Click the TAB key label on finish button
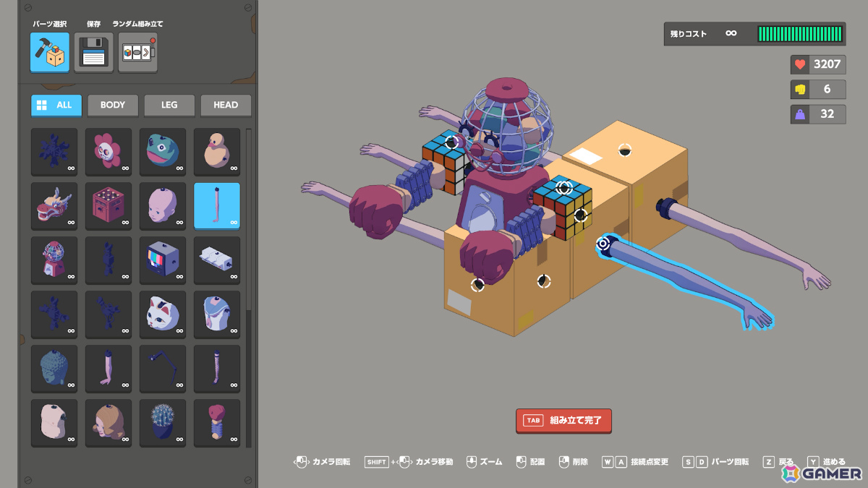This screenshot has width=868, height=488. click(533, 420)
